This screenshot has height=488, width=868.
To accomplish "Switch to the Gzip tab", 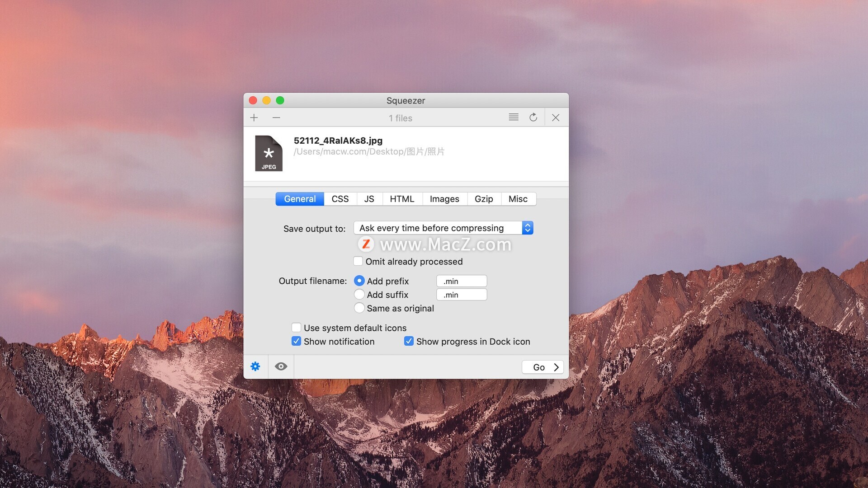I will click(484, 199).
